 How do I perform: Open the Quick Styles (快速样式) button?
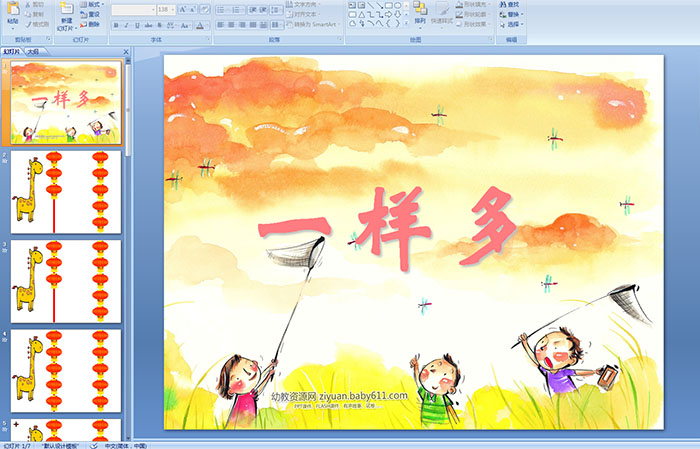click(442, 13)
